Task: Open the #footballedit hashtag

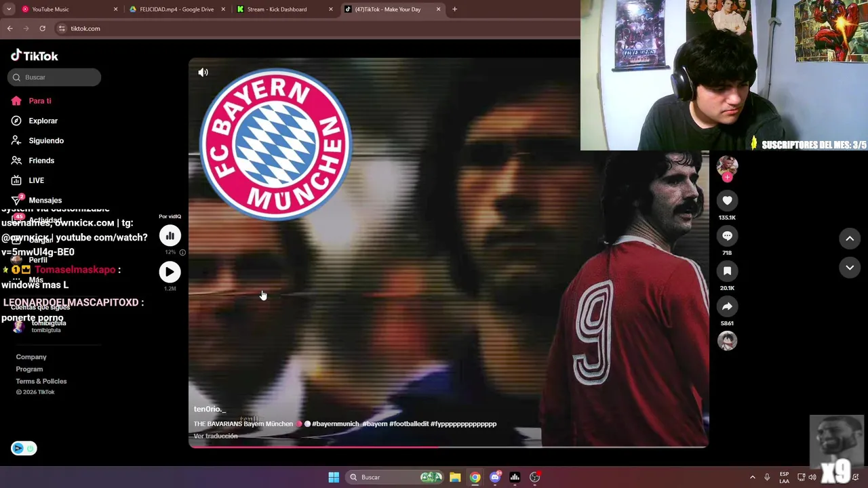Action: coord(409,424)
